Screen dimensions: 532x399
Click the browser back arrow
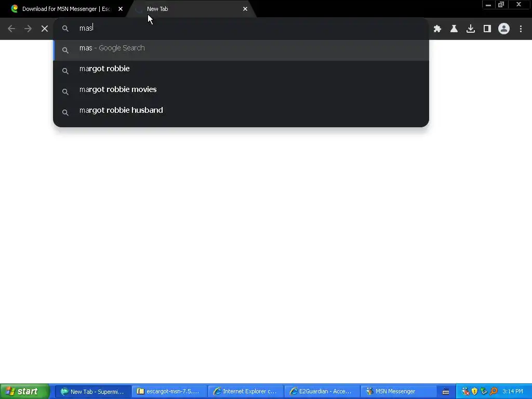pos(11,29)
